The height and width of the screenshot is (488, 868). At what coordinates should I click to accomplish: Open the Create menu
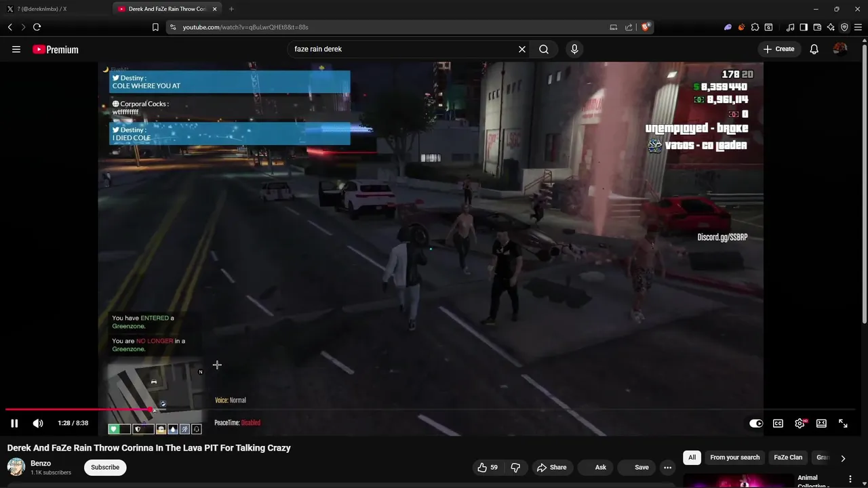778,49
